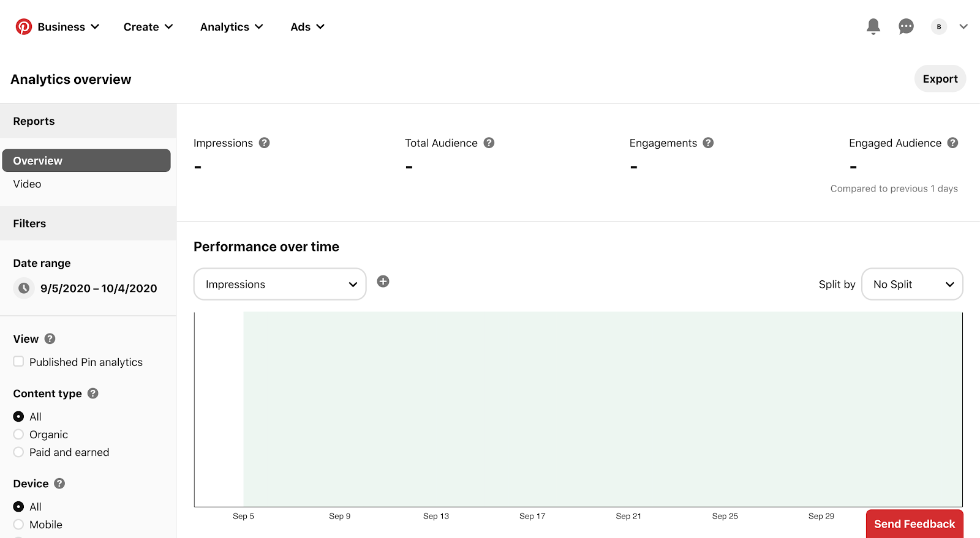Click inside the green performance chart area
Image resolution: width=980 pixels, height=538 pixels.
point(603,409)
